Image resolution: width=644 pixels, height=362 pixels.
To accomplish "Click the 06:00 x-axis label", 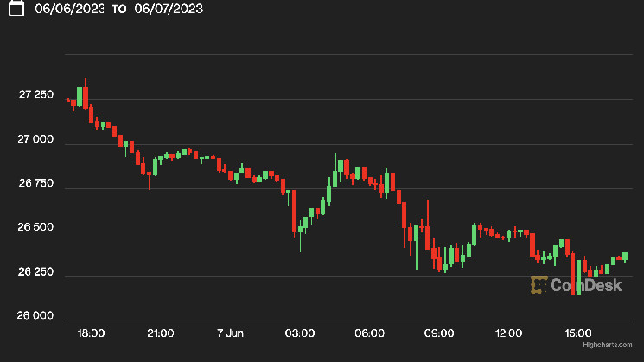I will click(x=369, y=333).
